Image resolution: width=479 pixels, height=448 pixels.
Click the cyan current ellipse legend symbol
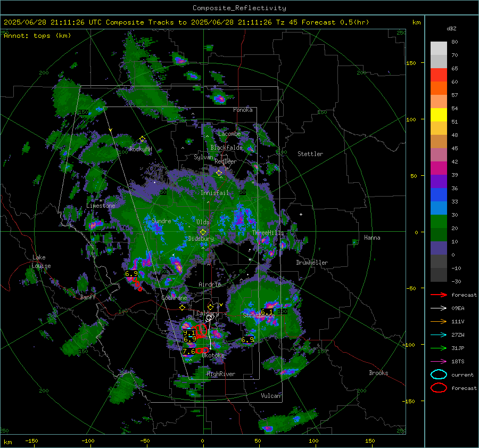439,374
